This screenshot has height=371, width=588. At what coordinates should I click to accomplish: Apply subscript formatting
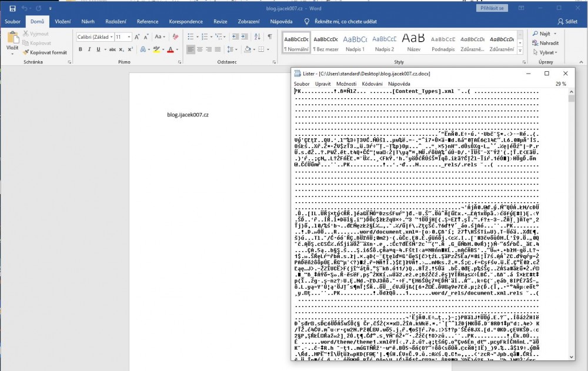(121, 49)
